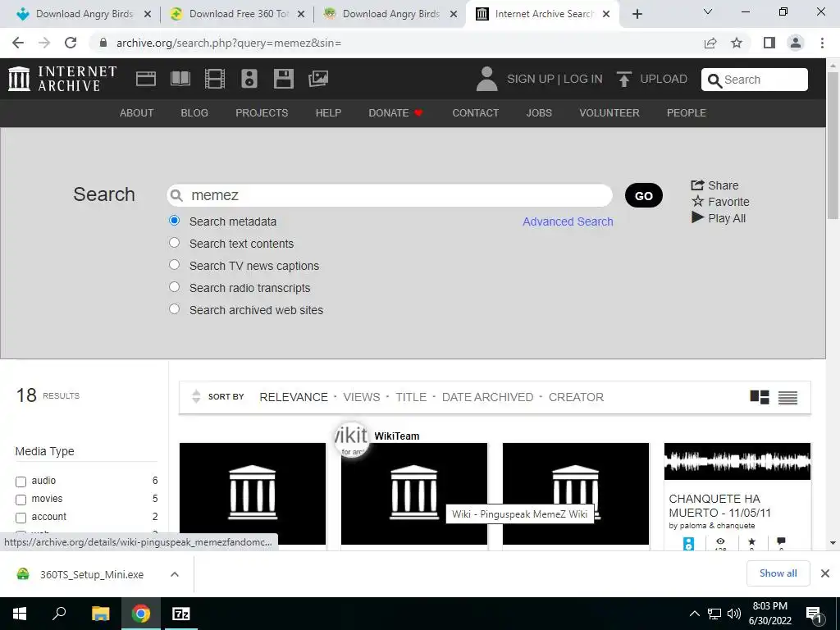Check the account media type filter

pyautogui.click(x=21, y=518)
